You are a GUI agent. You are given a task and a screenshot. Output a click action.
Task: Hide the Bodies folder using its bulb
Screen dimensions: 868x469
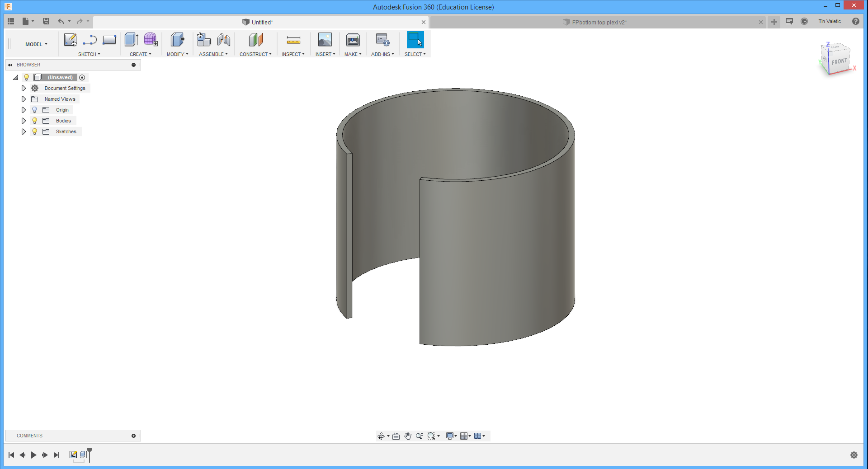click(34, 121)
